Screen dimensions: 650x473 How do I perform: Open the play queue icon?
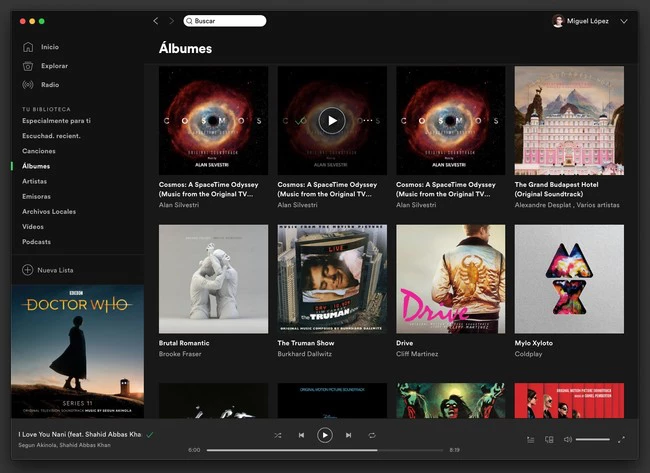point(531,439)
